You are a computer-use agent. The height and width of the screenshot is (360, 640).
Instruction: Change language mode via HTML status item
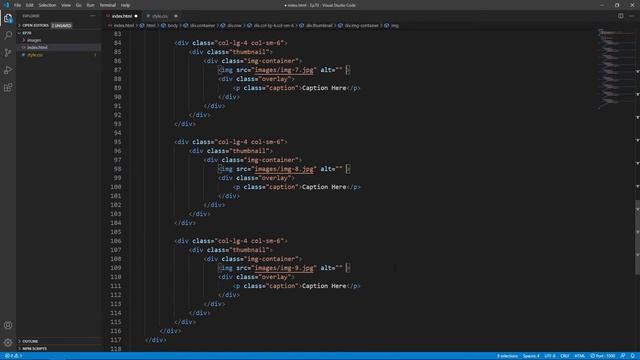click(x=580, y=356)
